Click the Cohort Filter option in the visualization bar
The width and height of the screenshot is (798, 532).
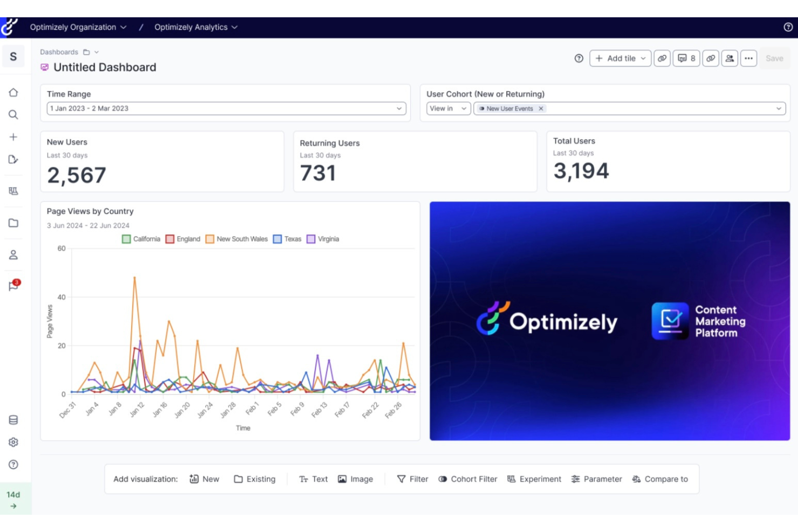(x=467, y=479)
